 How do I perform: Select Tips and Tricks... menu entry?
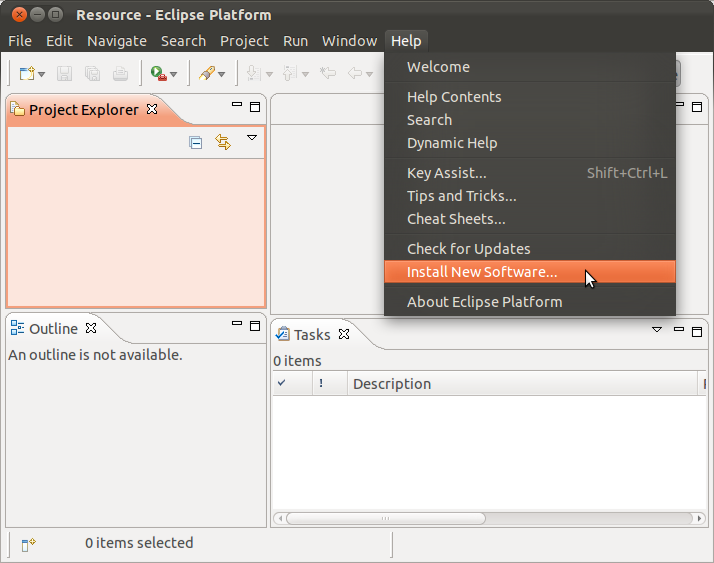pos(530,196)
